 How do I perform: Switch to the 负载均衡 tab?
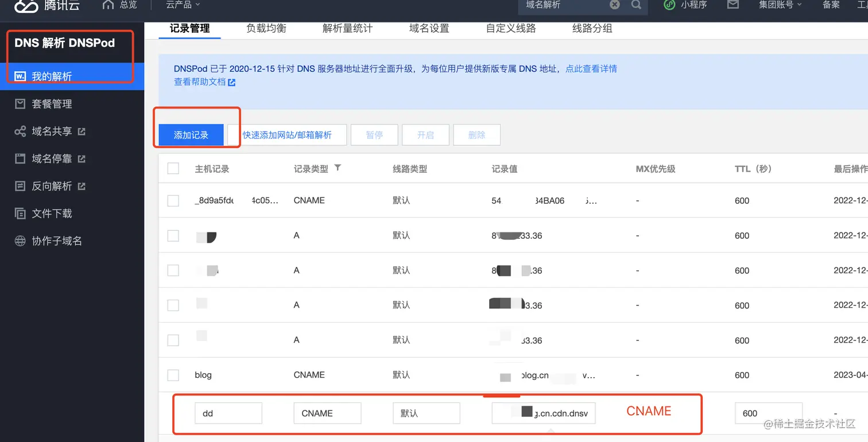266,28
